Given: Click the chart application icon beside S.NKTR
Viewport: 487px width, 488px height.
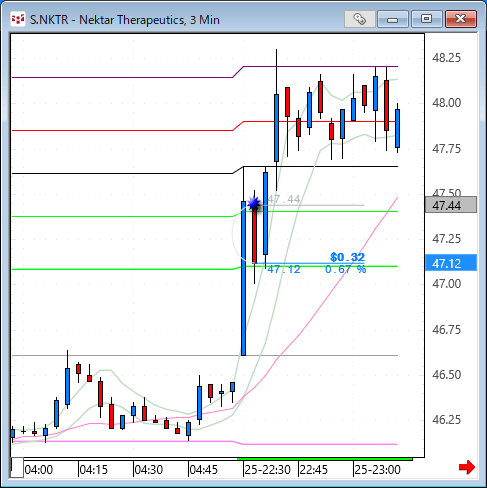Looking at the screenshot, I should (18, 19).
